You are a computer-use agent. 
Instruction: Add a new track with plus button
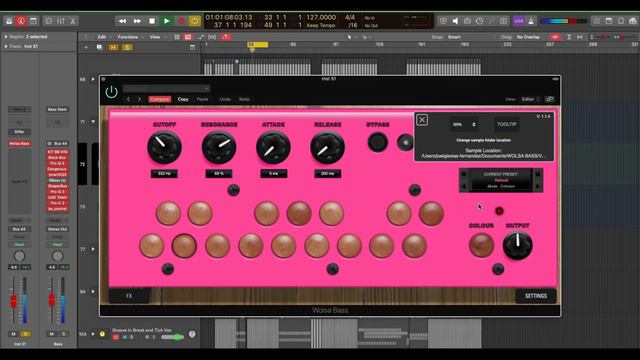[86, 47]
